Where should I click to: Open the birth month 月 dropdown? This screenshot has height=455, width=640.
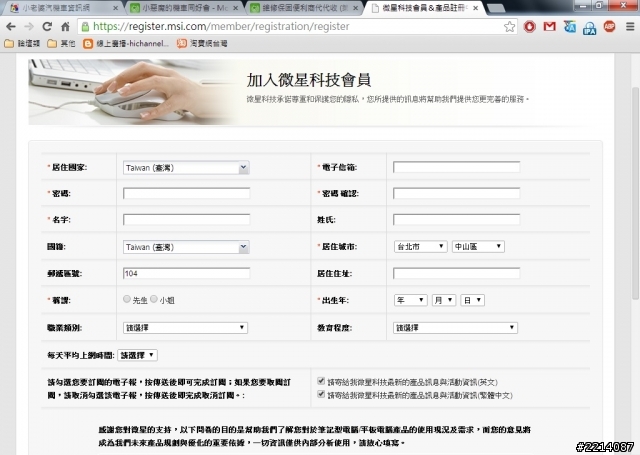(444, 300)
